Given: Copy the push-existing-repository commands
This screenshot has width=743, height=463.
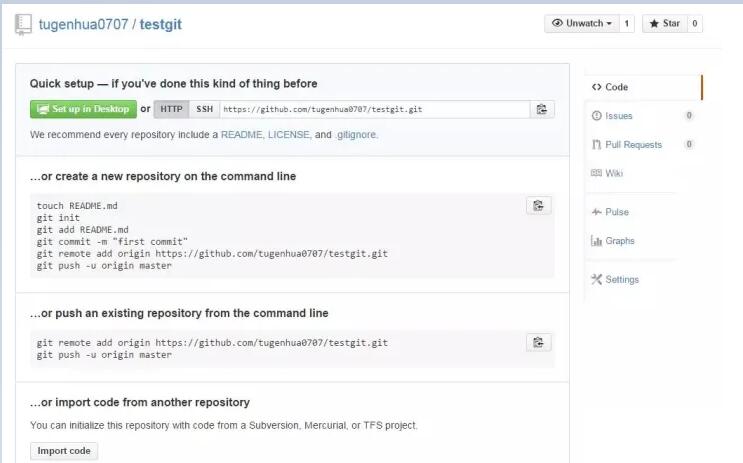Looking at the screenshot, I should click(538, 342).
